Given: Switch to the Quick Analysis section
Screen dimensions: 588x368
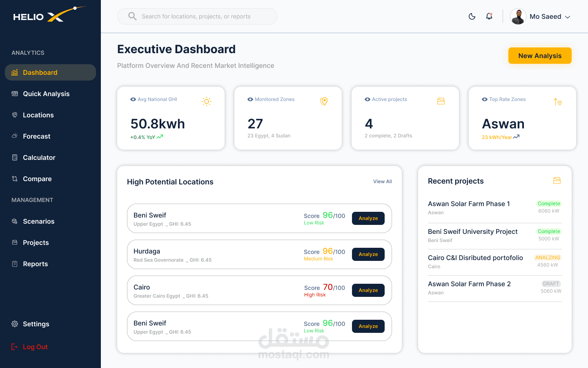Looking at the screenshot, I should click(45, 94).
